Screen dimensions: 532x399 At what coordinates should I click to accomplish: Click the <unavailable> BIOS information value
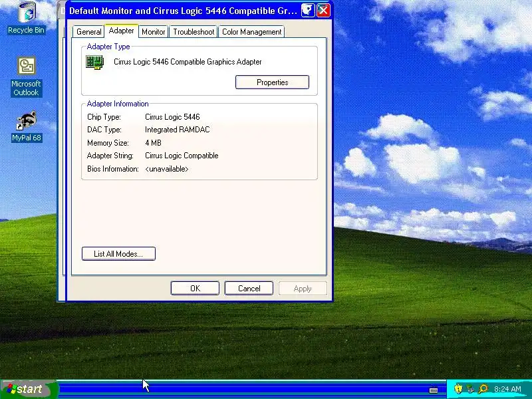[x=167, y=169]
